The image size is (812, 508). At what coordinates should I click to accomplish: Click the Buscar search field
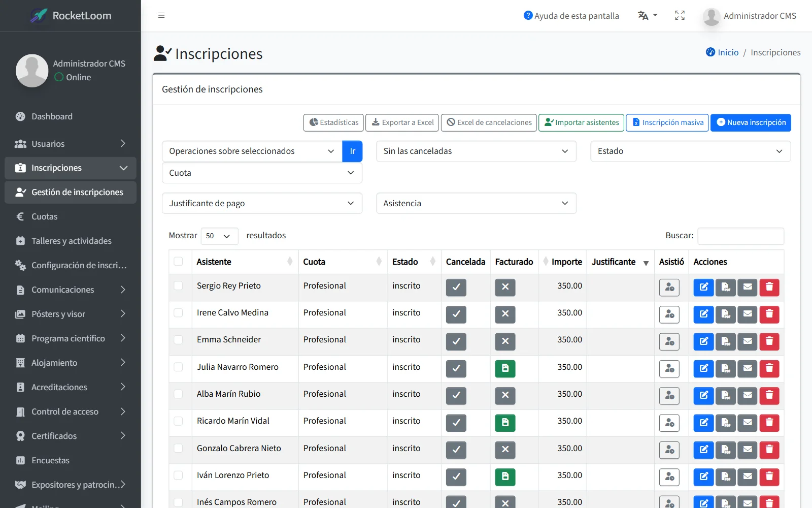[740, 236]
